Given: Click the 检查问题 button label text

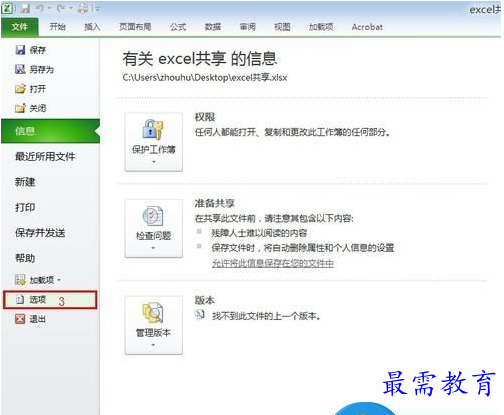Looking at the screenshot, I should pyautogui.click(x=154, y=236).
